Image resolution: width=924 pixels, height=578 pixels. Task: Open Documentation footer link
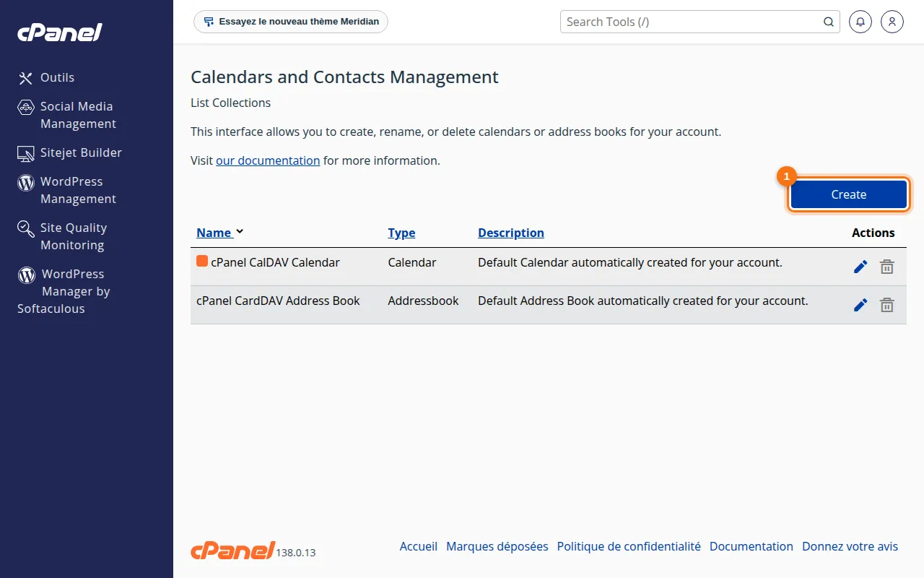point(751,546)
